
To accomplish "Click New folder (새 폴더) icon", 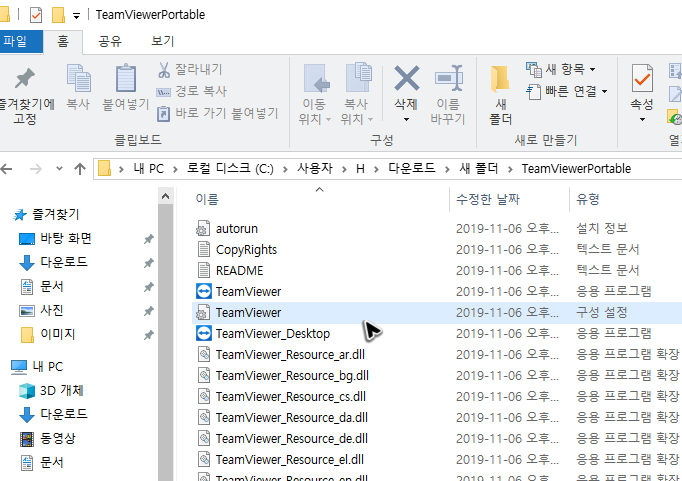I will point(500,79).
